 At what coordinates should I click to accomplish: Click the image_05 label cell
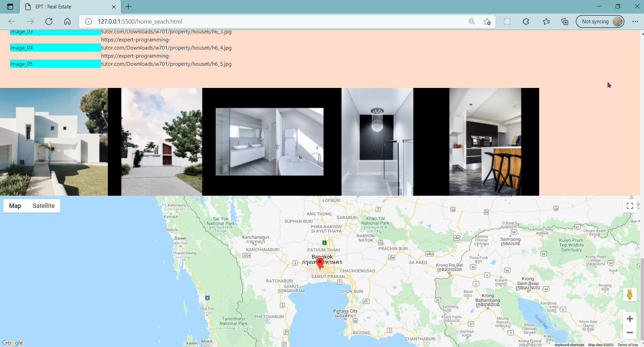click(x=56, y=64)
